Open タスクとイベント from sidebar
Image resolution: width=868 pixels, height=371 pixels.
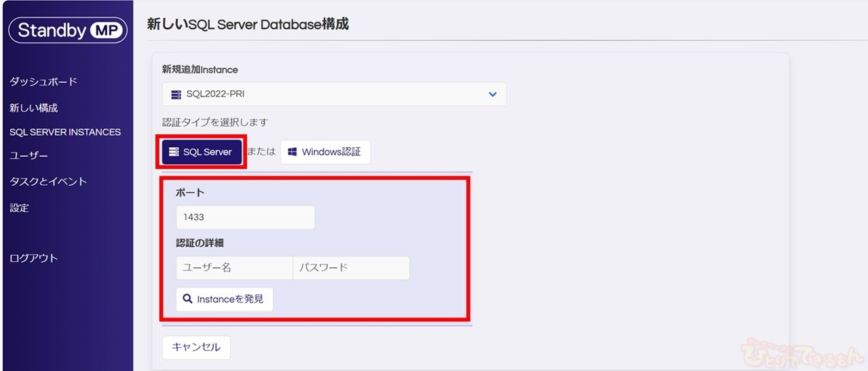click(x=48, y=182)
